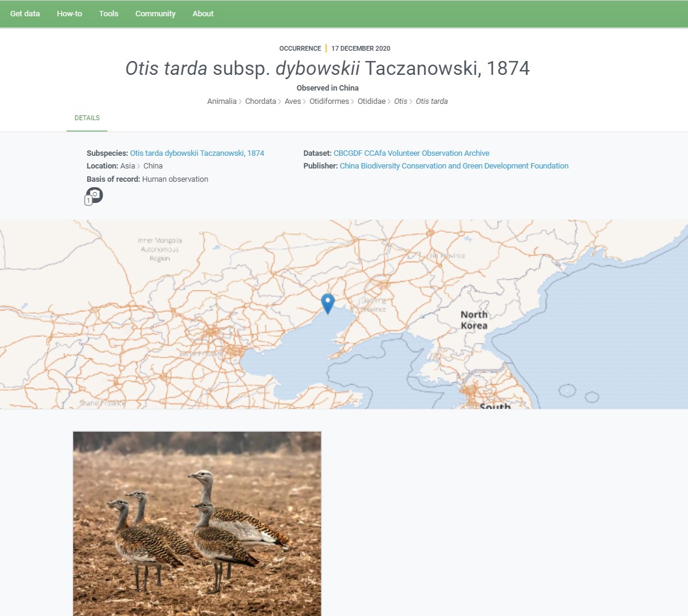688x616 pixels.
Task: Click Chordata in taxonomy breadcrumb
Action: pyautogui.click(x=260, y=101)
